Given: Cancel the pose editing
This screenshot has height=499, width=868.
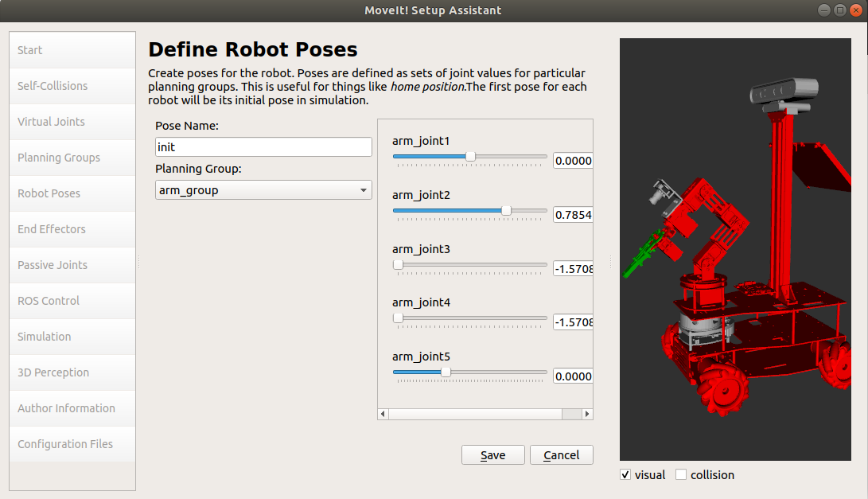Looking at the screenshot, I should pyautogui.click(x=562, y=454).
